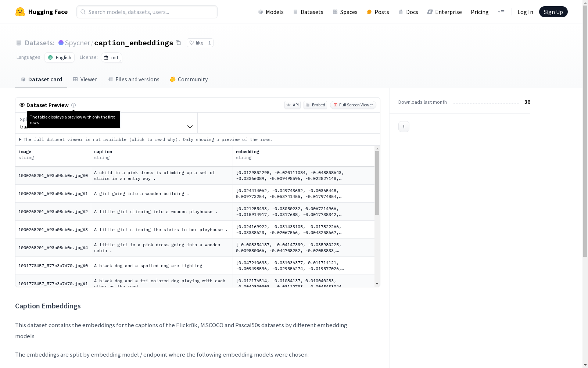Viewport: 588px width, 368px height.
Task: Open the Docs page
Action: tap(408, 12)
